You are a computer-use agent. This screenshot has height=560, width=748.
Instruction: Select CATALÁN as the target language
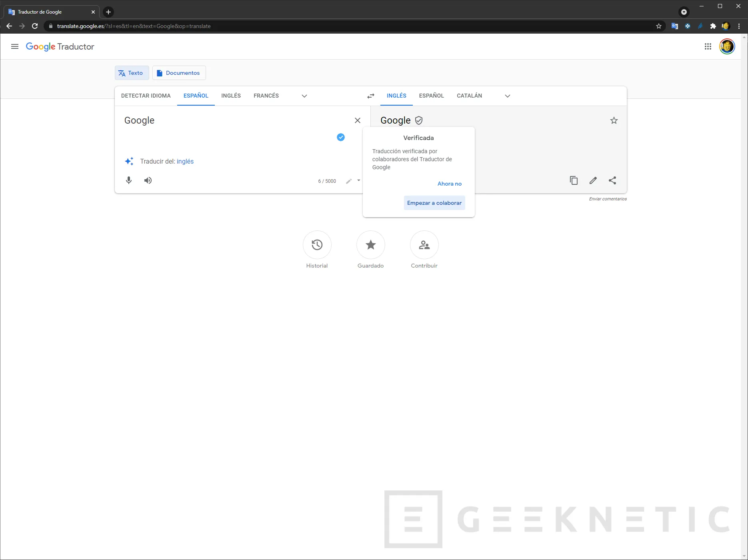tap(469, 96)
